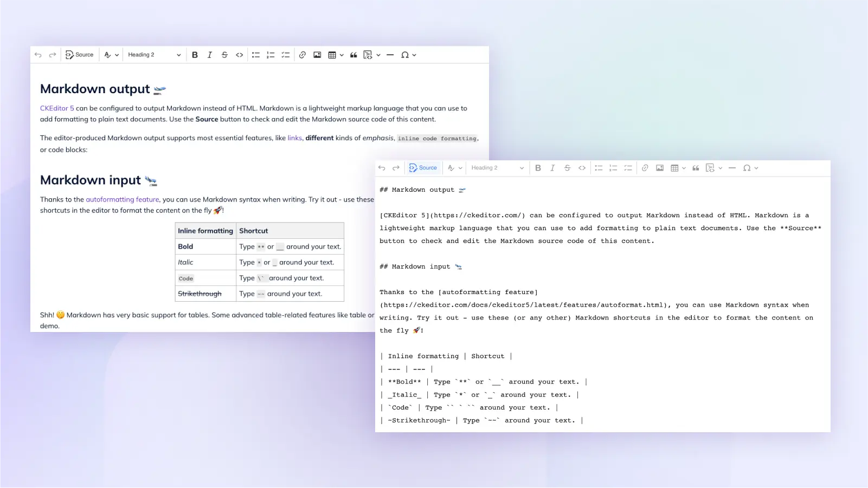The width and height of the screenshot is (868, 488).
Task: Turn off Source mode in the right editor
Action: click(423, 168)
